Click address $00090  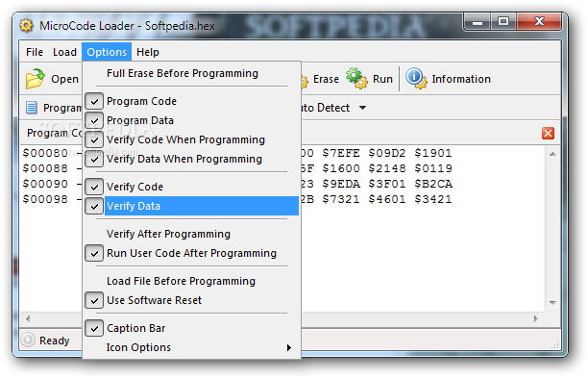pyautogui.click(x=45, y=184)
